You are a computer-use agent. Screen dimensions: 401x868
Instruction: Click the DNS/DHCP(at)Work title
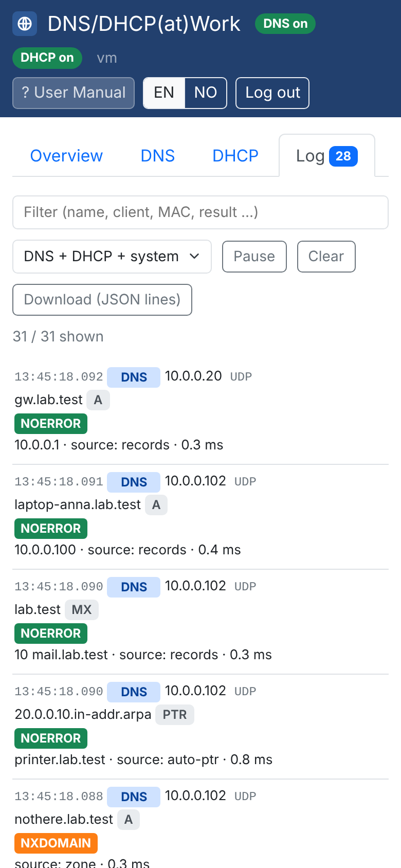tap(144, 24)
